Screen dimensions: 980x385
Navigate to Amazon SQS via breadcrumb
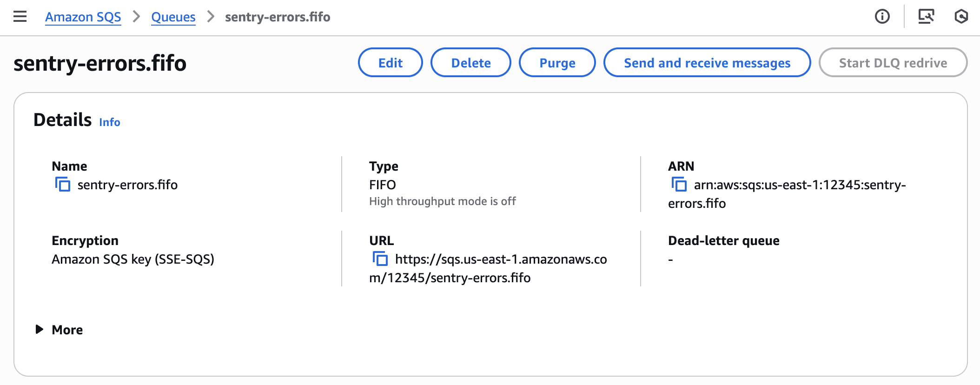(x=83, y=17)
